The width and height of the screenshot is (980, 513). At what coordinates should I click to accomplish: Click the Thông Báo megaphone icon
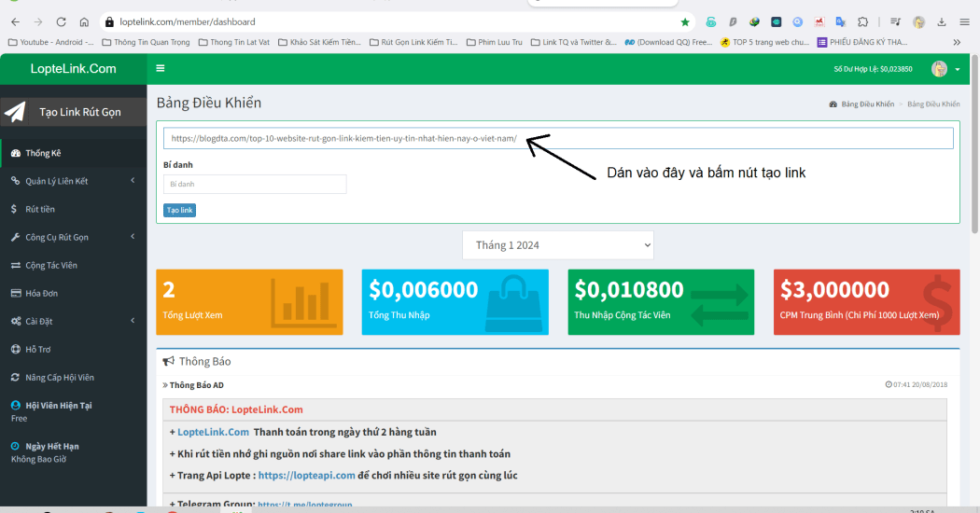point(168,361)
